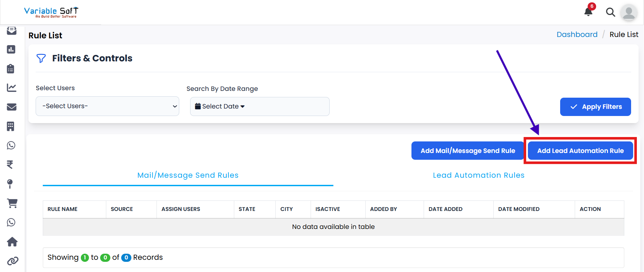Click the search magnifier icon

click(610, 12)
